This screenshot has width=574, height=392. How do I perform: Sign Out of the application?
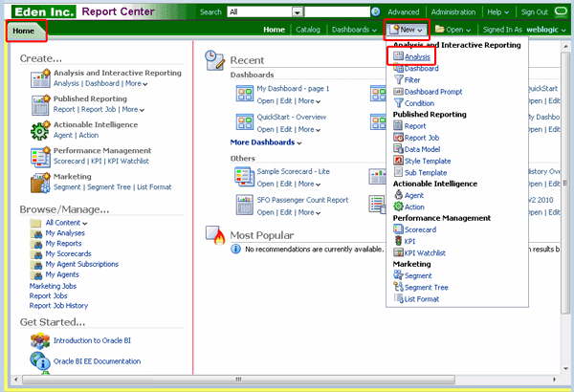[535, 12]
